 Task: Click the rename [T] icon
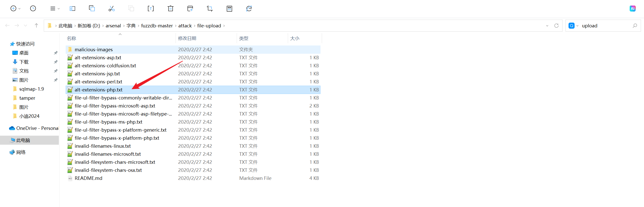(x=151, y=9)
